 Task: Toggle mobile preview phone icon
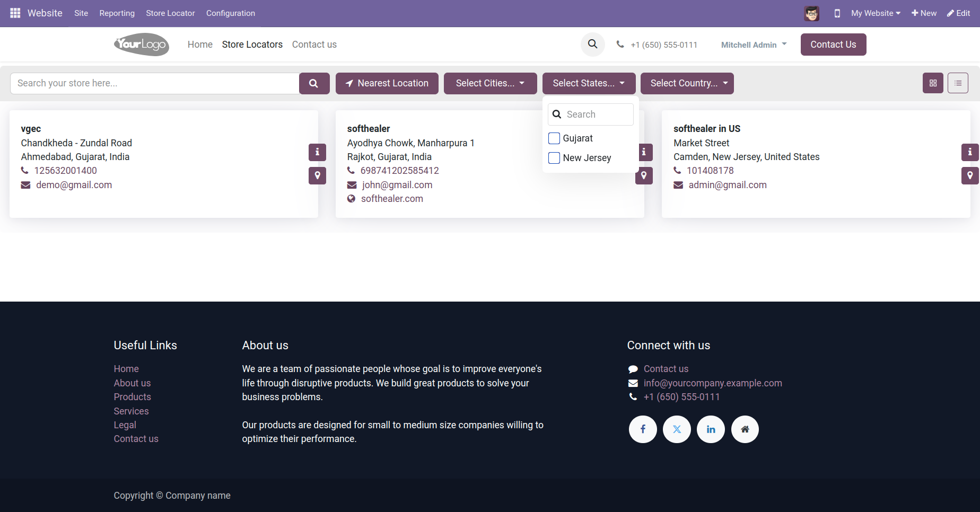click(837, 13)
